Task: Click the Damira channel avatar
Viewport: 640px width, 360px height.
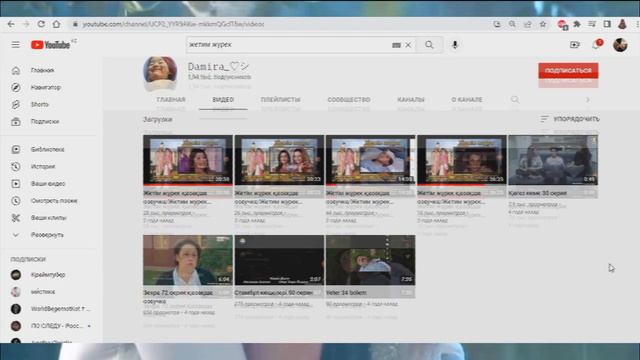Action: click(x=160, y=73)
